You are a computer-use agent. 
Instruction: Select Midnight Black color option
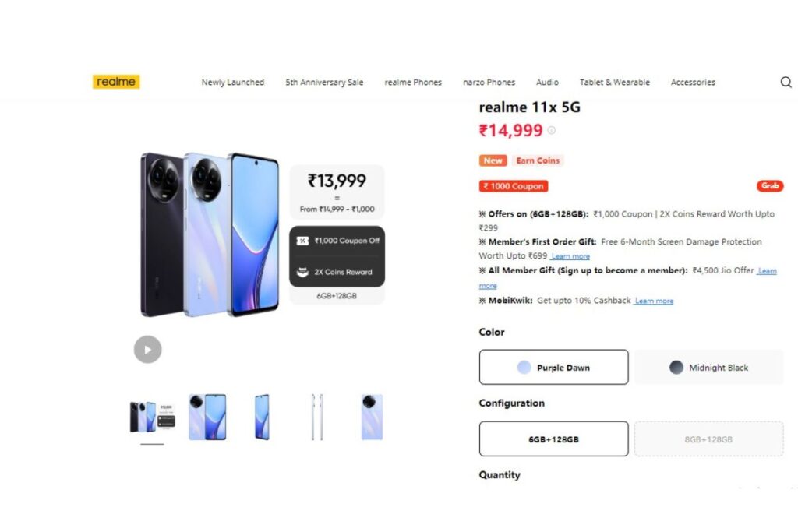pos(708,367)
